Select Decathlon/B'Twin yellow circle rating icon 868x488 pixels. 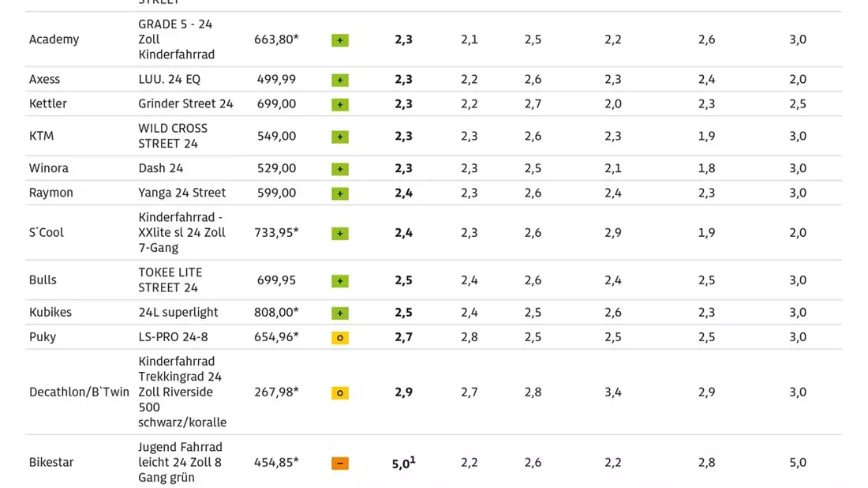coord(340,392)
